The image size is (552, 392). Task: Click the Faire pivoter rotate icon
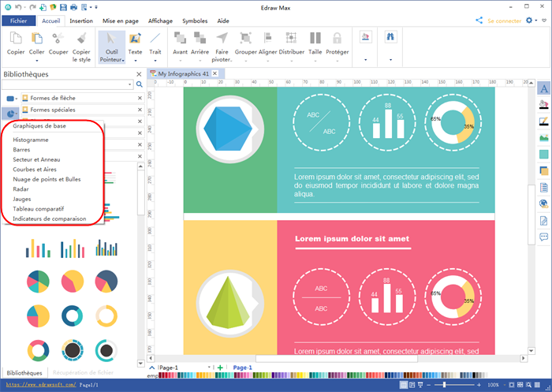(222, 39)
